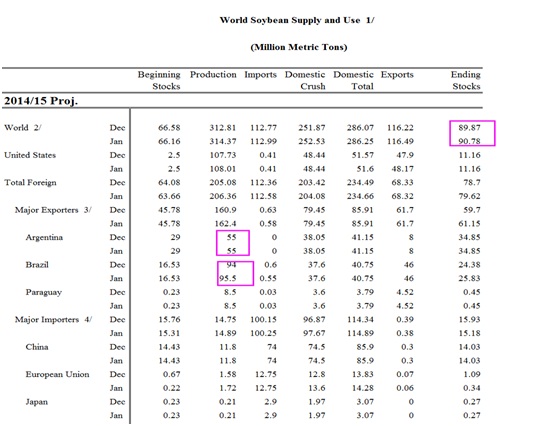Select the Major Exporters 3/ row label
Viewport: 558px width, 426px height.
tap(53, 210)
